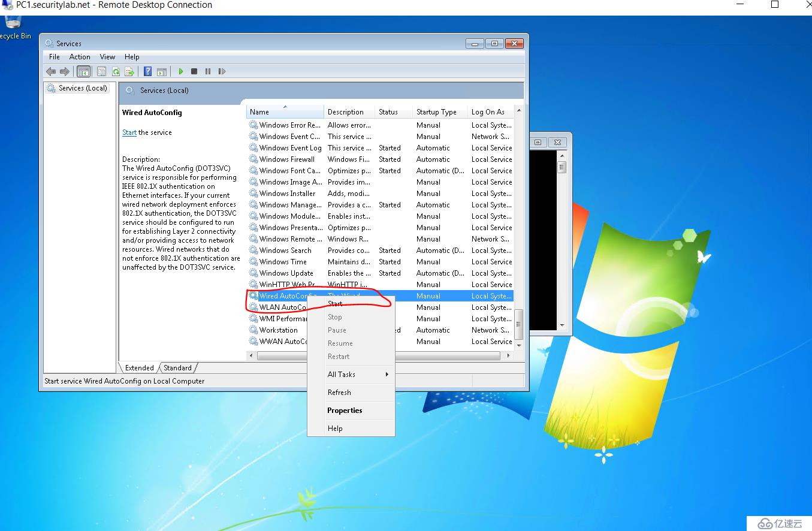Click the green Start Service play icon
The width and height of the screenshot is (812, 531).
pyautogui.click(x=180, y=71)
